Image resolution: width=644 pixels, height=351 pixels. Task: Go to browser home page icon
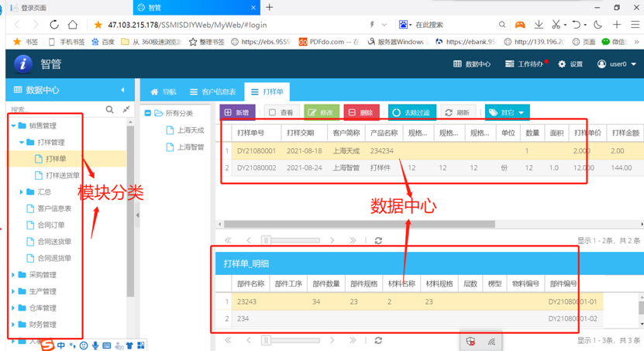point(73,25)
